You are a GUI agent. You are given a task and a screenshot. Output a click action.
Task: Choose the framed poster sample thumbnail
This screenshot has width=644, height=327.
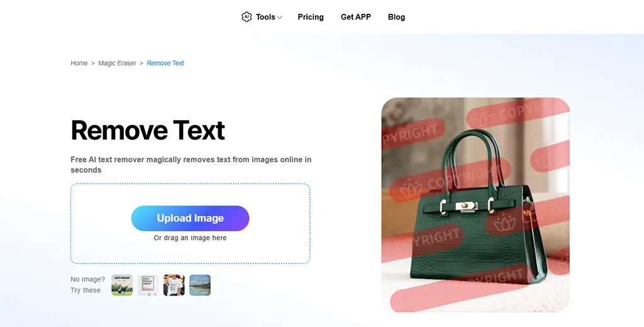(148, 285)
